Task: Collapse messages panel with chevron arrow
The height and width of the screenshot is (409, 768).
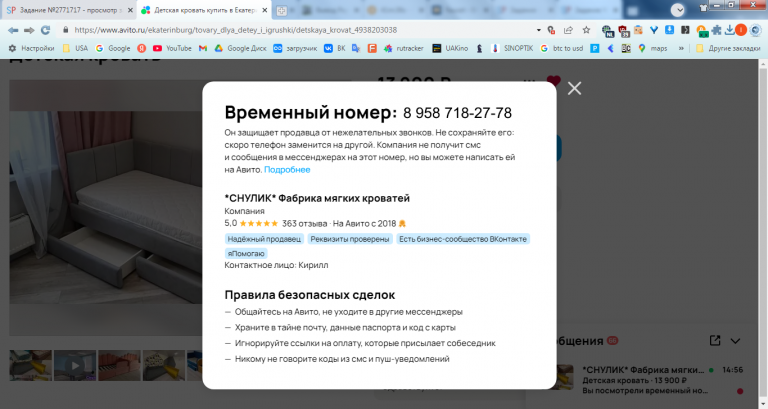Action: pos(735,341)
